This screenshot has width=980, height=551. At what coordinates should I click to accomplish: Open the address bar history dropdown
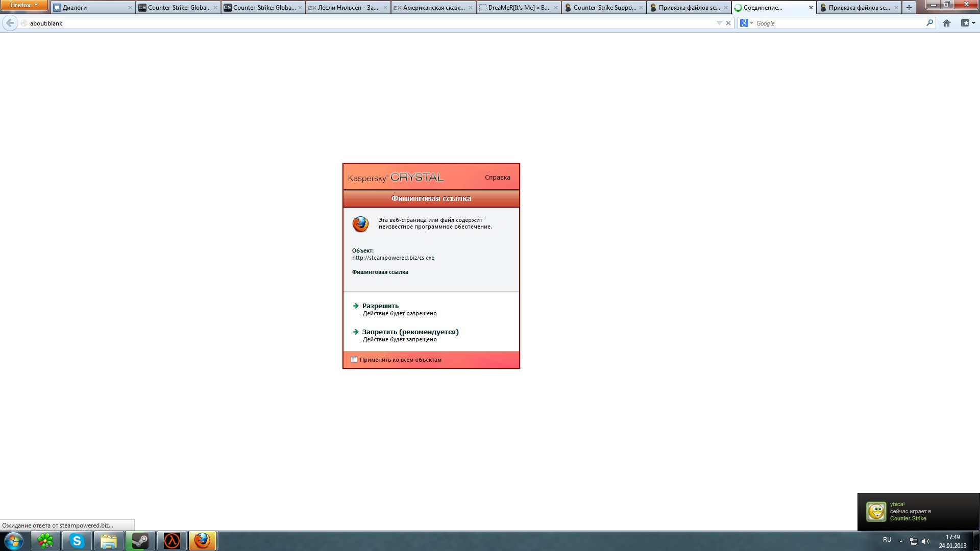pos(719,23)
